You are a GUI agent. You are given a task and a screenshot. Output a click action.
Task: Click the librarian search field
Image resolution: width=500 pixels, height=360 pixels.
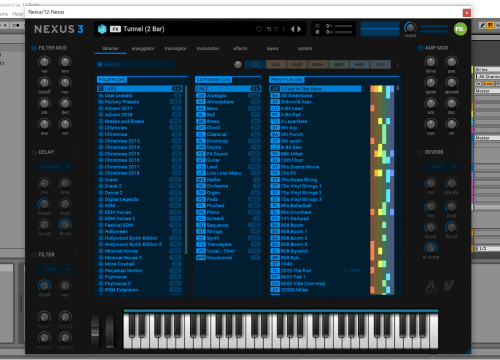tap(136, 64)
